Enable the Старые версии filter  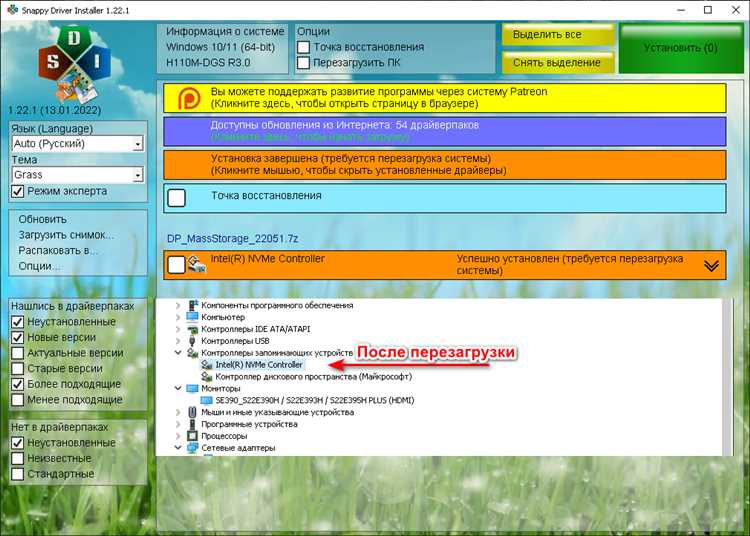click(x=18, y=369)
